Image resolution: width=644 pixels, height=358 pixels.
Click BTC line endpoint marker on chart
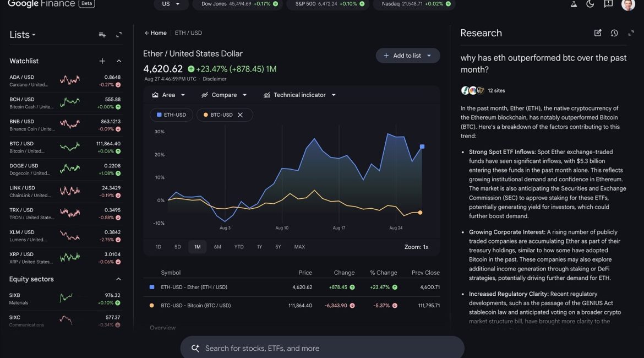point(420,213)
